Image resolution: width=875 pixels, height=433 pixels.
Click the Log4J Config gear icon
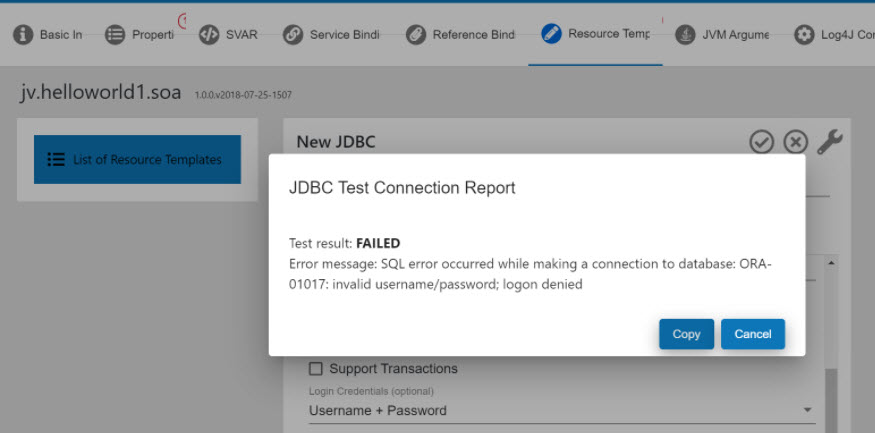804,34
